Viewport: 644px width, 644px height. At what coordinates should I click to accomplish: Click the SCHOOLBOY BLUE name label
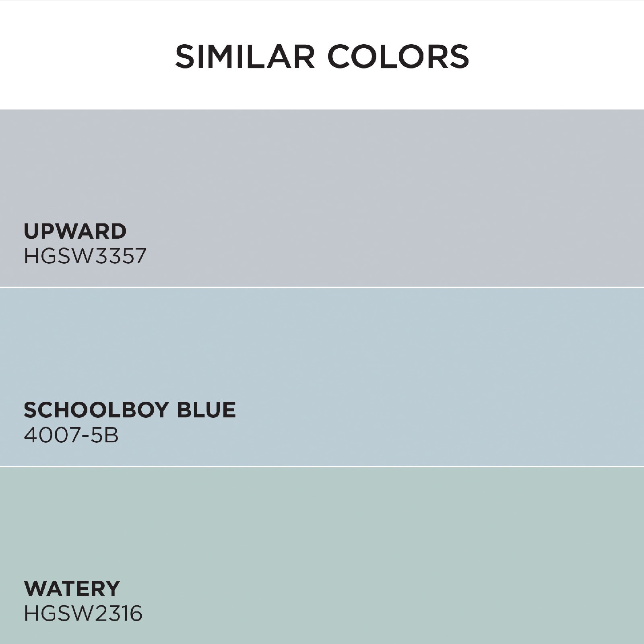[x=130, y=410]
